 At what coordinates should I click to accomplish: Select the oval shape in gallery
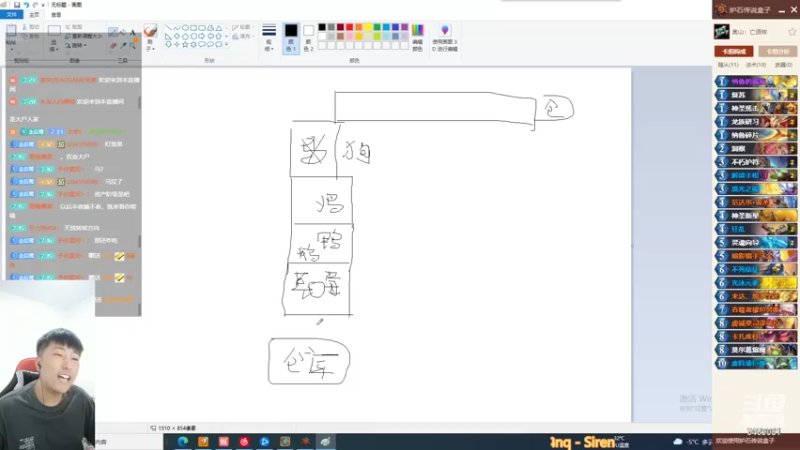click(x=185, y=28)
